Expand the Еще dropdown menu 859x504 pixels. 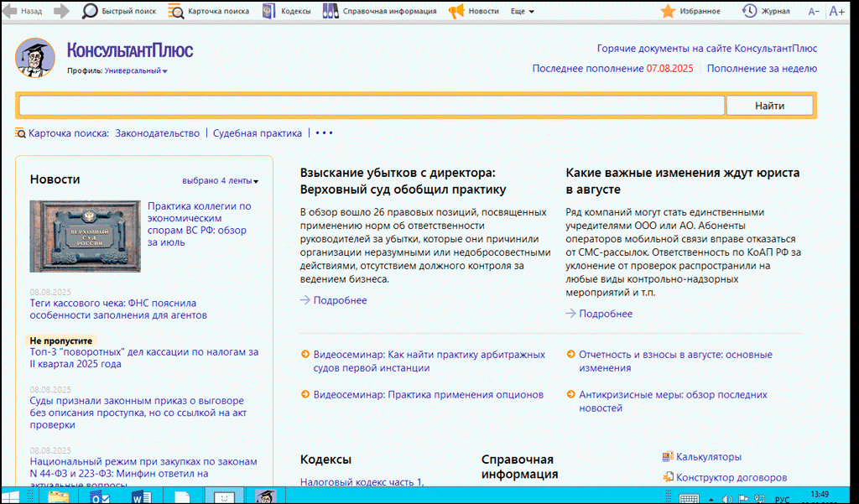click(522, 11)
